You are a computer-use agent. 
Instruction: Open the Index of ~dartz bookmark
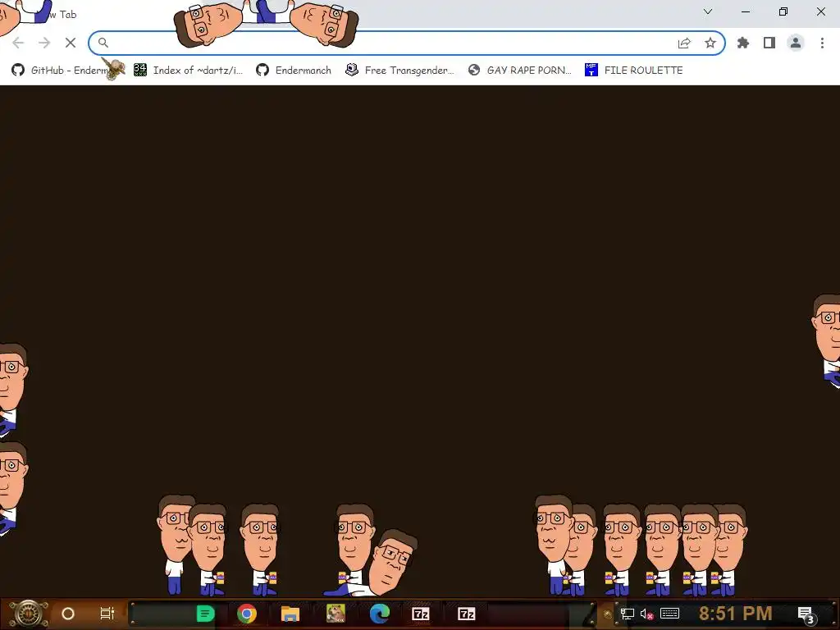[x=189, y=71]
